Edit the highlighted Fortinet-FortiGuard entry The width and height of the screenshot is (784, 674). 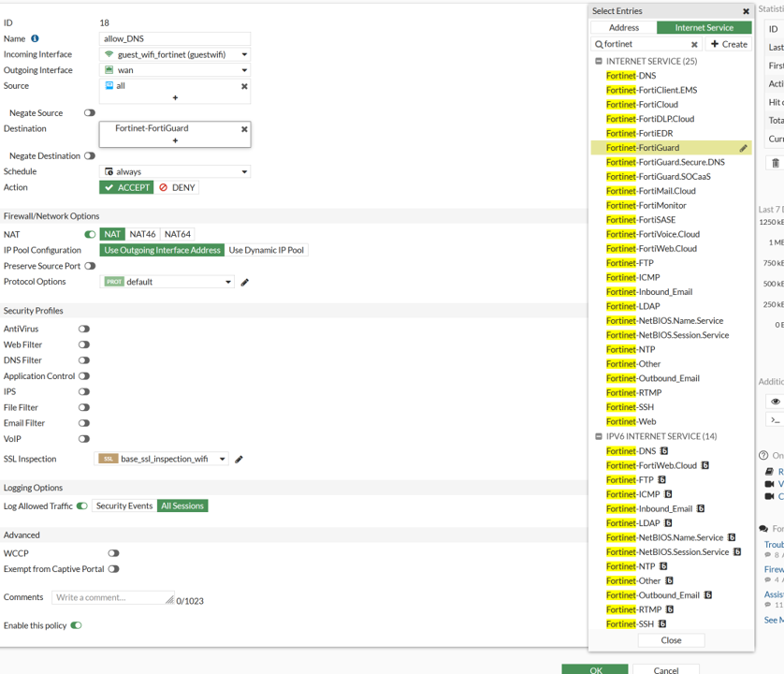click(744, 148)
